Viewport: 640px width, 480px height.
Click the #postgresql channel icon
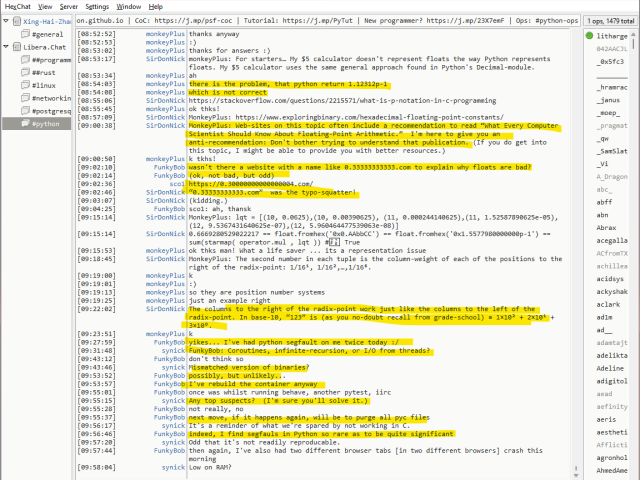25,112
